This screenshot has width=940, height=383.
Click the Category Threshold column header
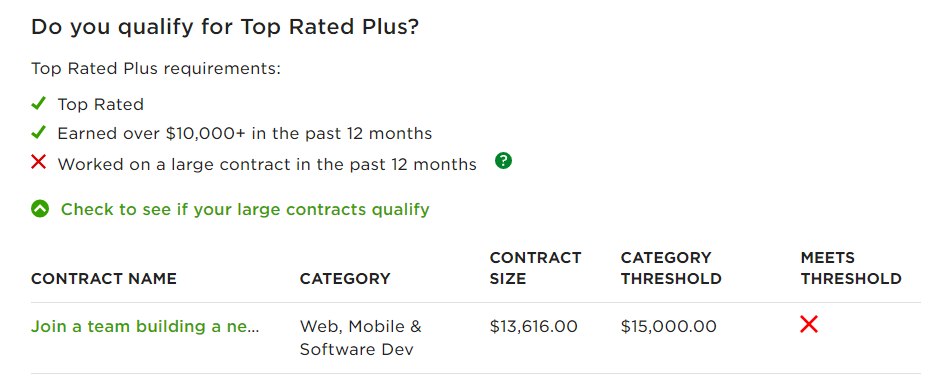[671, 268]
